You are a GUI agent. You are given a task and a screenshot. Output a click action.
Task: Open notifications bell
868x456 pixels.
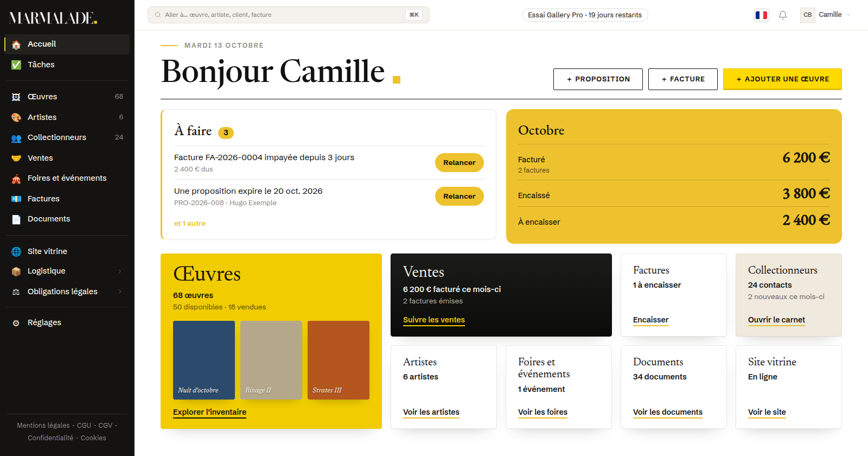tap(783, 15)
